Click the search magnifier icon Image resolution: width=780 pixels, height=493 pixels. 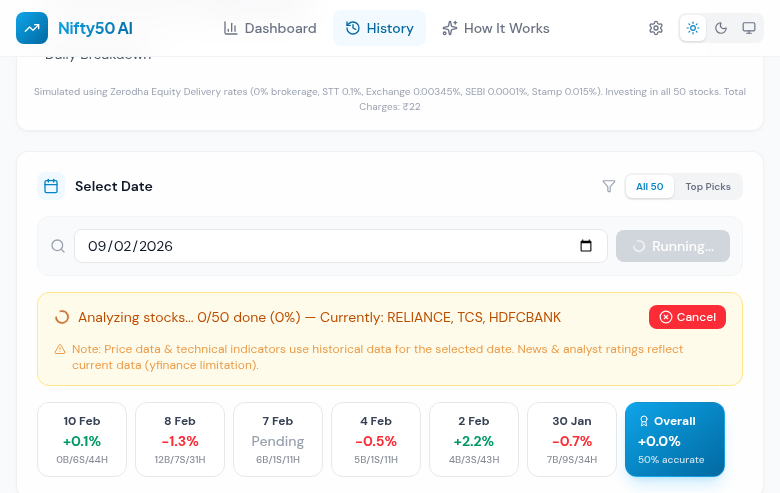[58, 246]
